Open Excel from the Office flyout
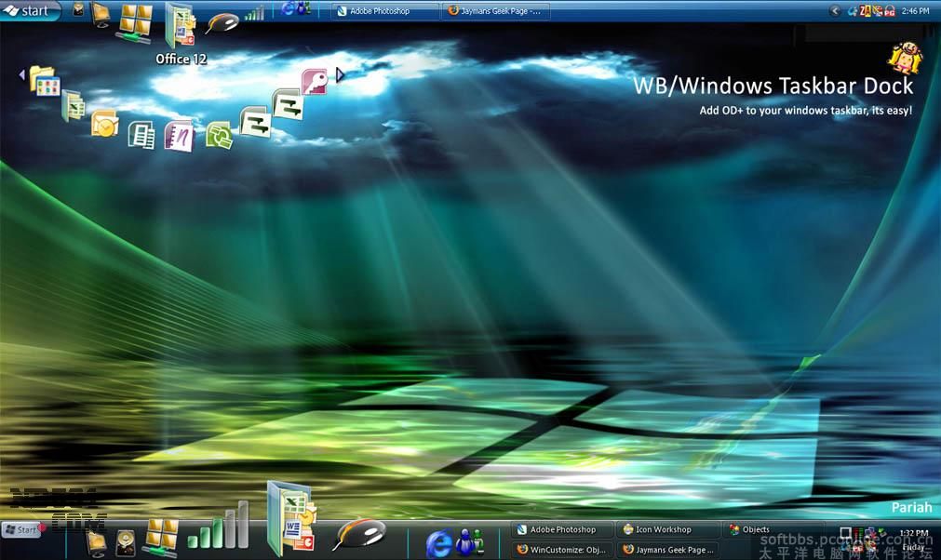The width and height of the screenshot is (941, 560). click(x=73, y=106)
